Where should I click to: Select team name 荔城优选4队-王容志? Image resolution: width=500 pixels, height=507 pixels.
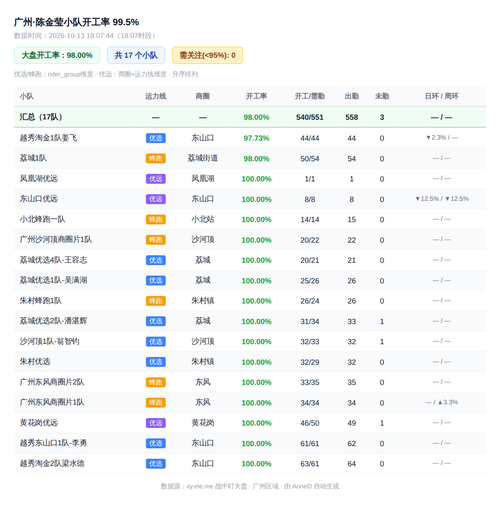coord(53,260)
